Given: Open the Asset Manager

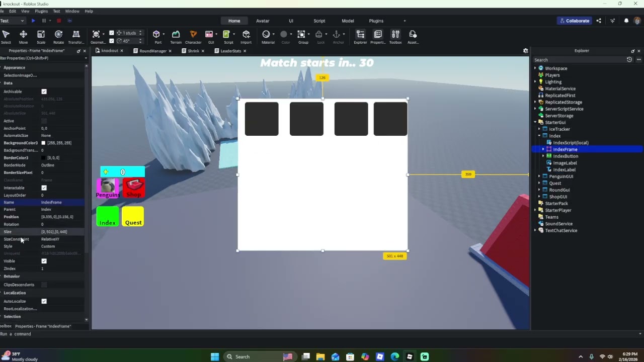Looking at the screenshot, I should click(413, 37).
